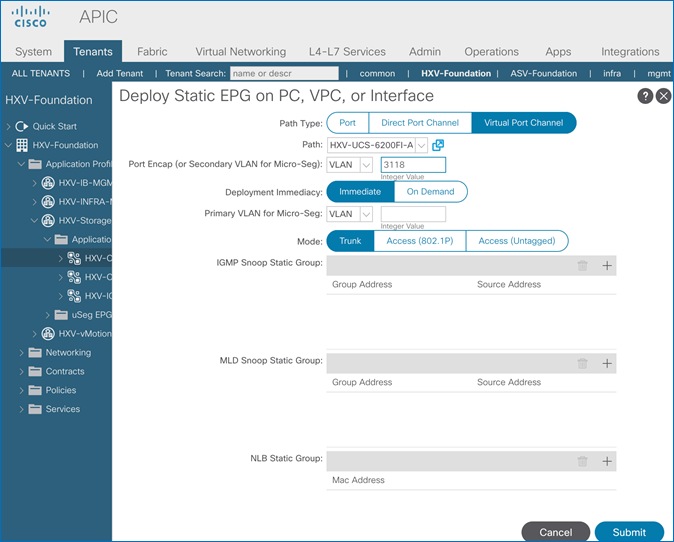
Task: Set Deployment Immediacy to Immediate
Action: (360, 192)
